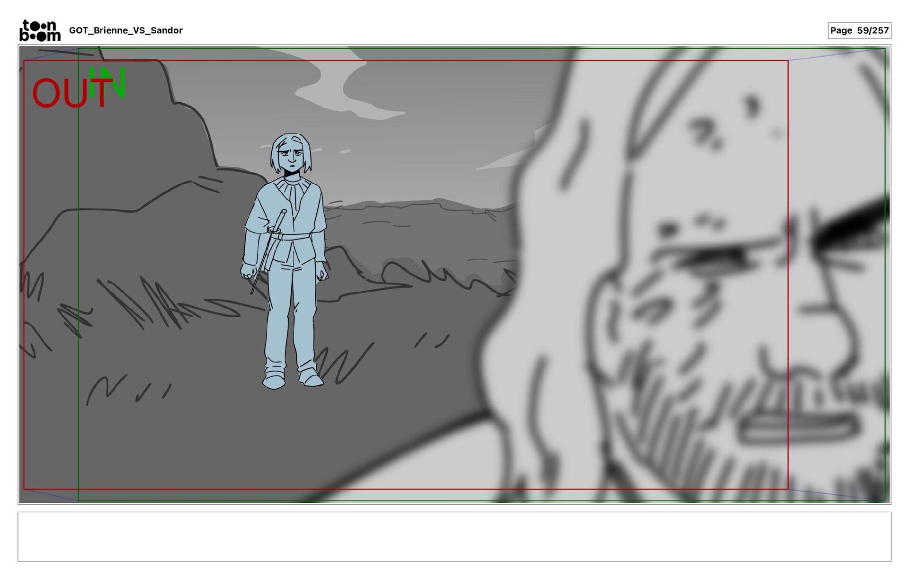Click the character's left boot

click(x=310, y=378)
